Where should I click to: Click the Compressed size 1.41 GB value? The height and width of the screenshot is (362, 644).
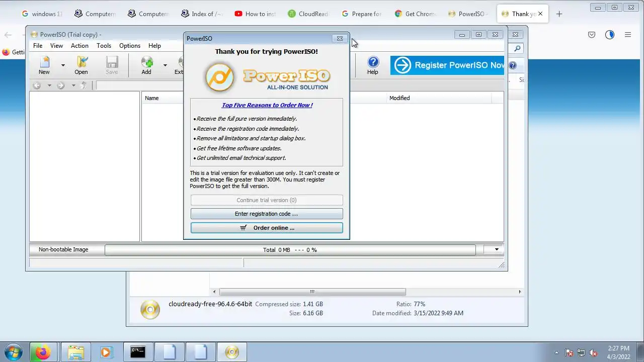[313, 304]
